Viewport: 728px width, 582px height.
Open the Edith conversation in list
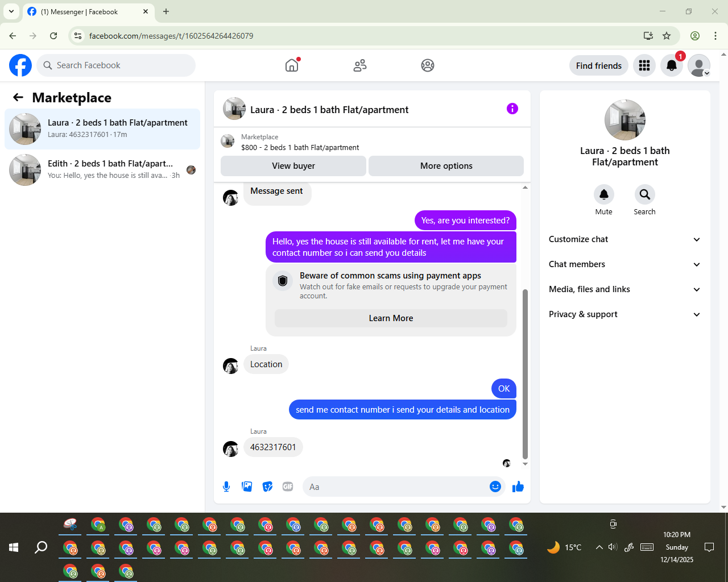tap(102, 170)
